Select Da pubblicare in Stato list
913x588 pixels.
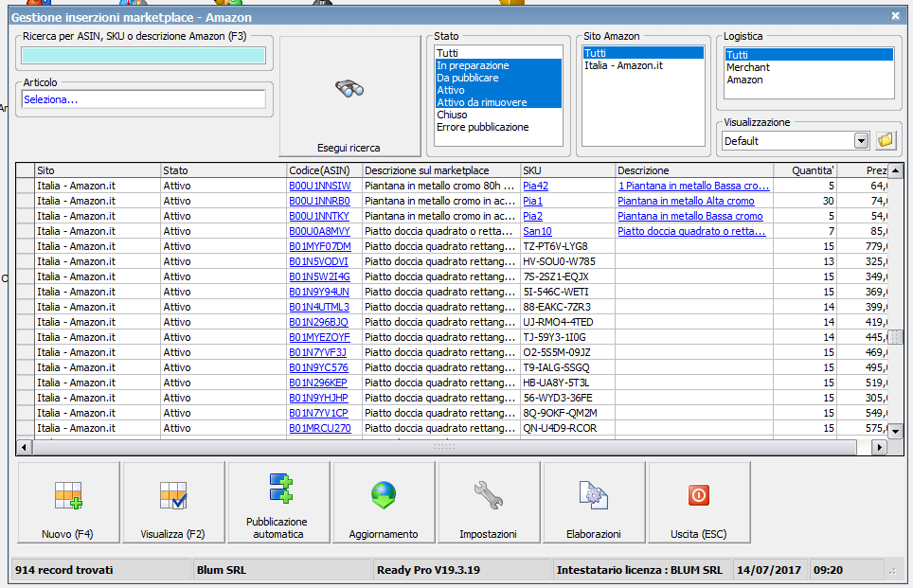pos(498,78)
